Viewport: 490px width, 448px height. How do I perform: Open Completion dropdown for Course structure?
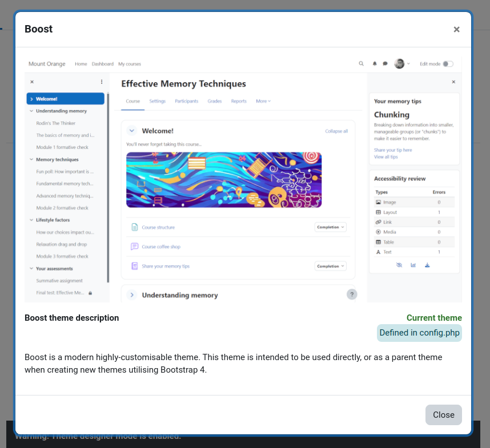tap(330, 227)
